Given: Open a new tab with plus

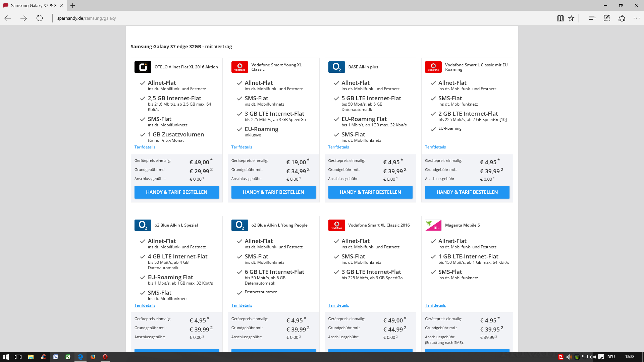Looking at the screenshot, I should coord(72,5).
